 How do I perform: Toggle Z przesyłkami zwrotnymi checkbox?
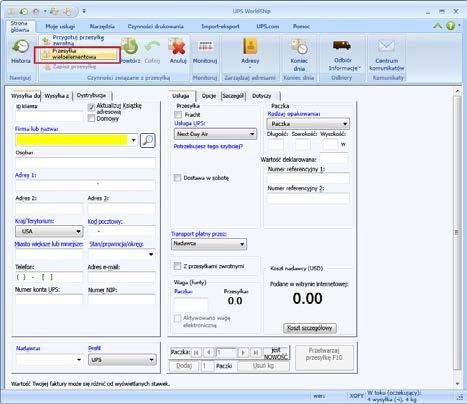click(x=177, y=266)
